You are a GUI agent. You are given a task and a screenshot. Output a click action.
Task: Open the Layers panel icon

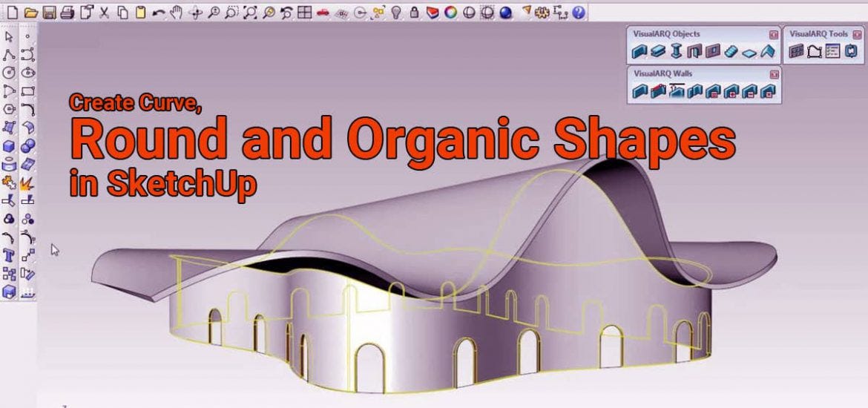[433, 13]
